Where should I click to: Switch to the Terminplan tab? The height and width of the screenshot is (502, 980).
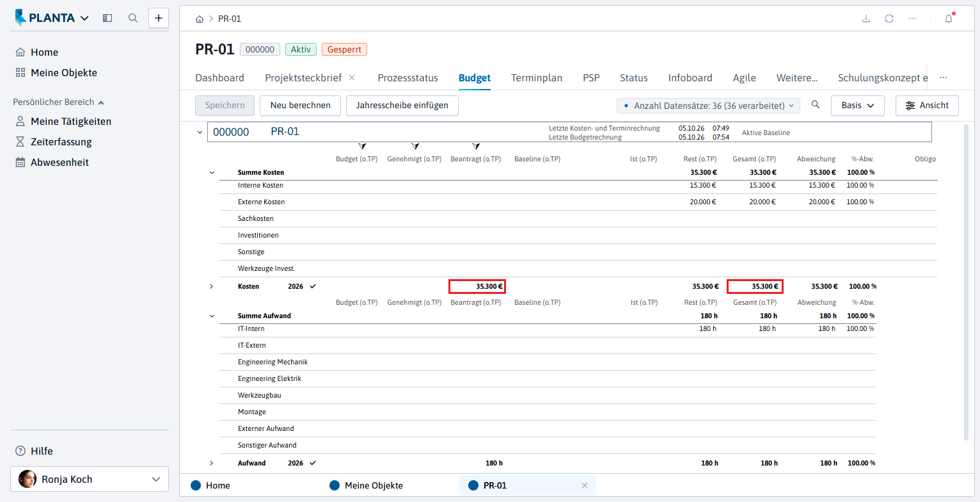pyautogui.click(x=537, y=78)
